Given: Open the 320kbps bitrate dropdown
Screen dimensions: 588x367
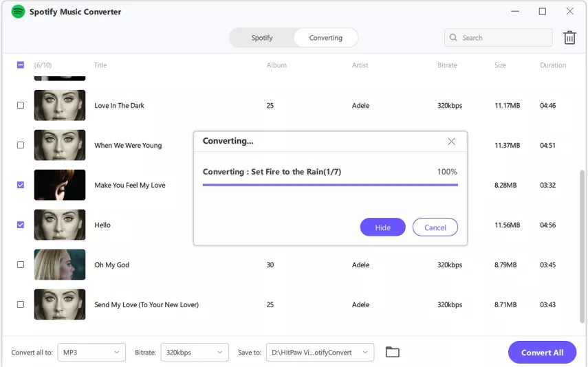Looking at the screenshot, I should [195, 352].
